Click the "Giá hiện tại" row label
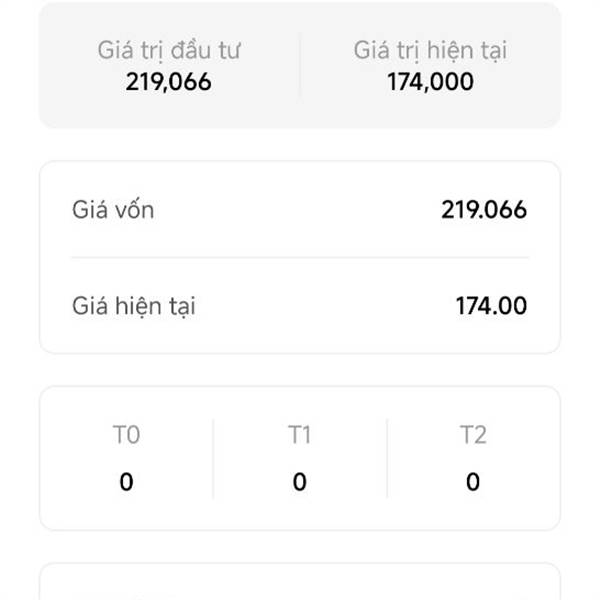Viewport: 600px width, 600px height. (x=134, y=306)
